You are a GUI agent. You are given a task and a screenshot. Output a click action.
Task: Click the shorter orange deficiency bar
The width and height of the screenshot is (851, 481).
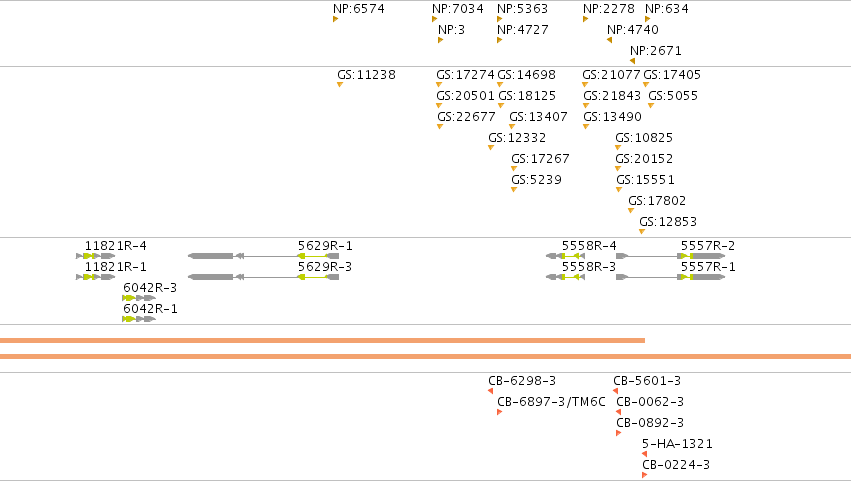click(x=322, y=340)
